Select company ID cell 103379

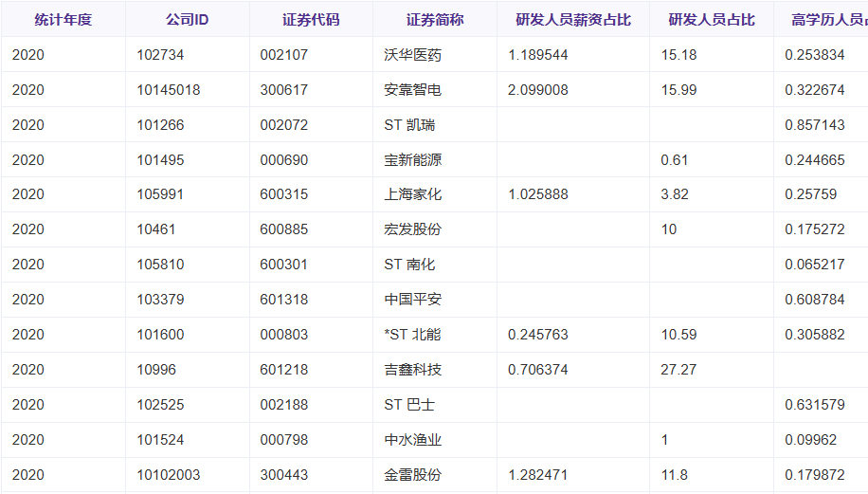point(187,300)
